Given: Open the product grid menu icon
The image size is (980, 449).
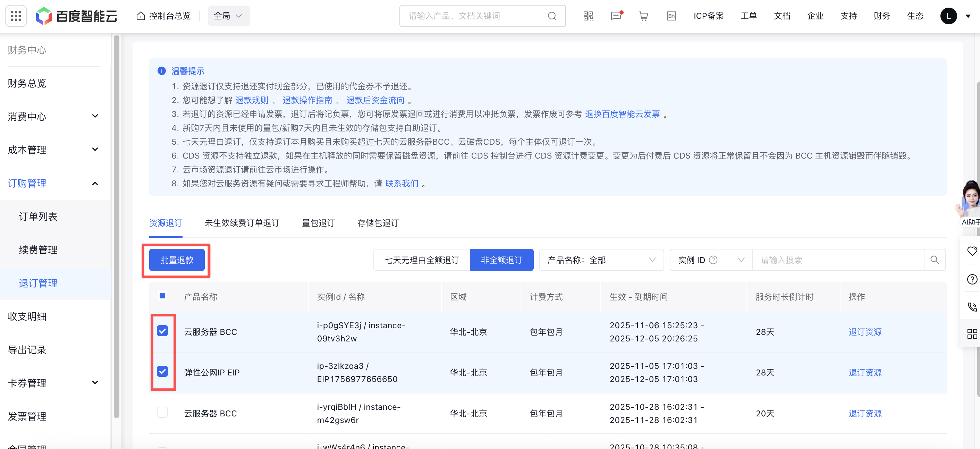Looking at the screenshot, I should point(16,16).
